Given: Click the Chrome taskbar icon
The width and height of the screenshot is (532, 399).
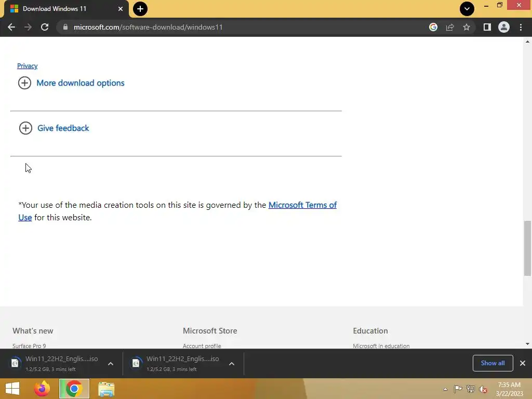Looking at the screenshot, I should point(74,389).
